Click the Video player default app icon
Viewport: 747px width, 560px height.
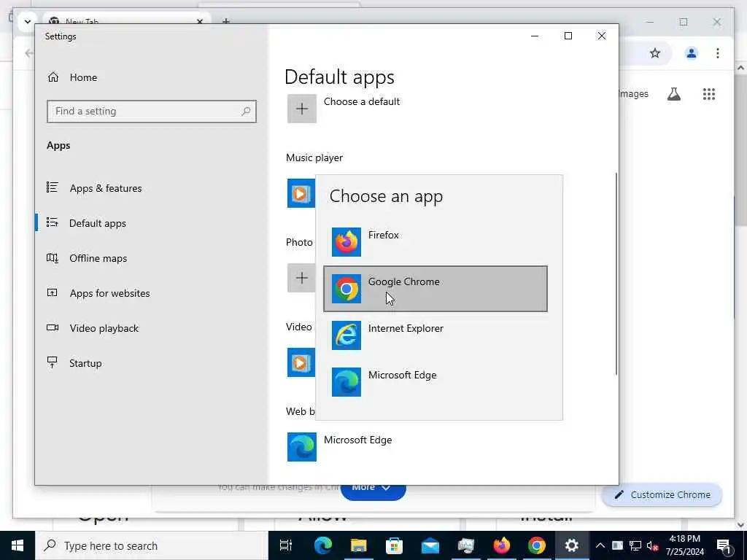click(x=301, y=362)
